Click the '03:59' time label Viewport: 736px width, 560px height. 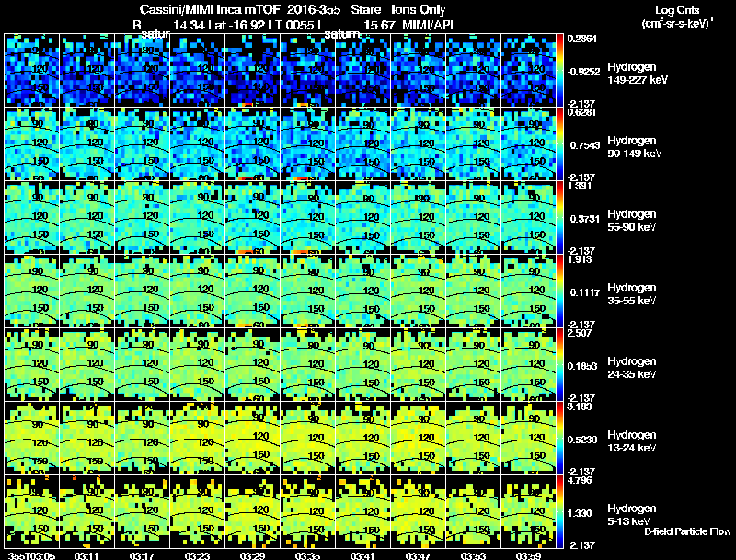click(528, 556)
